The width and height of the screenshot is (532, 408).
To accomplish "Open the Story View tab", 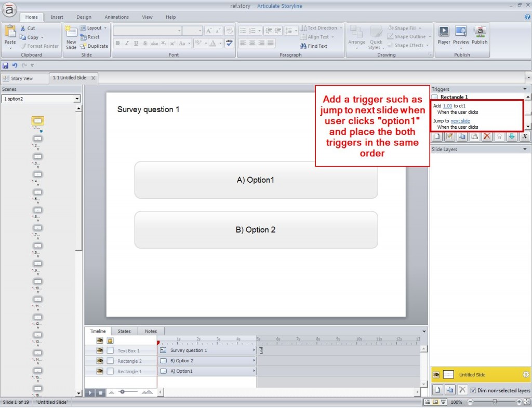I will [22, 78].
